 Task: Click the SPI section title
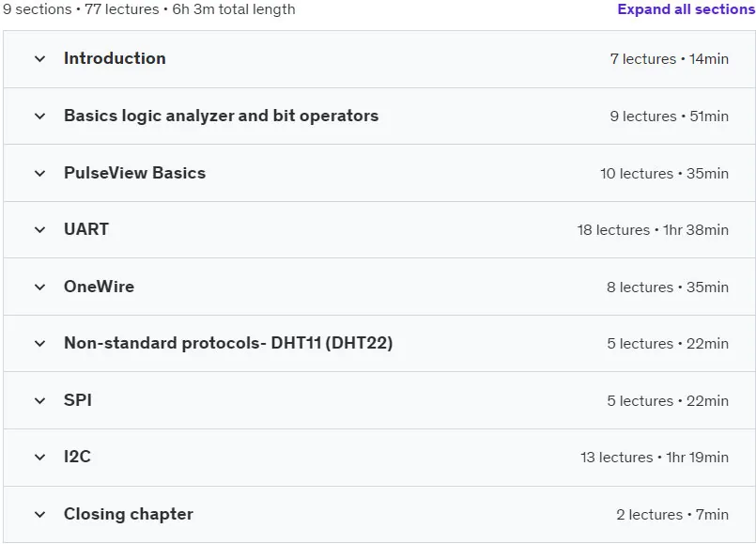pyautogui.click(x=78, y=400)
